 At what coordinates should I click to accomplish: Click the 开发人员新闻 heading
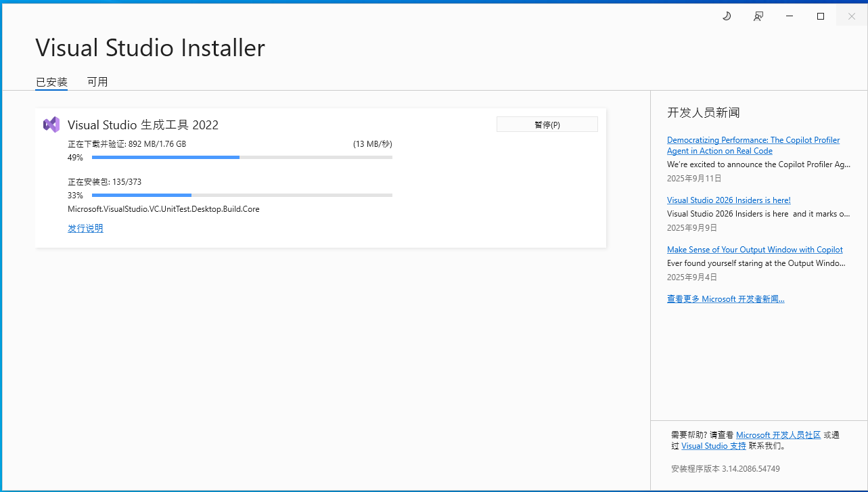tap(704, 112)
